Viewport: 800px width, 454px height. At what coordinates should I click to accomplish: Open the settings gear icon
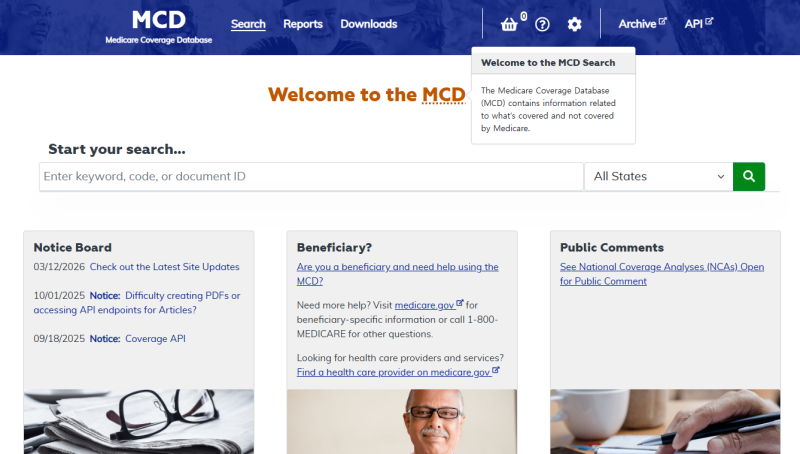click(x=574, y=24)
